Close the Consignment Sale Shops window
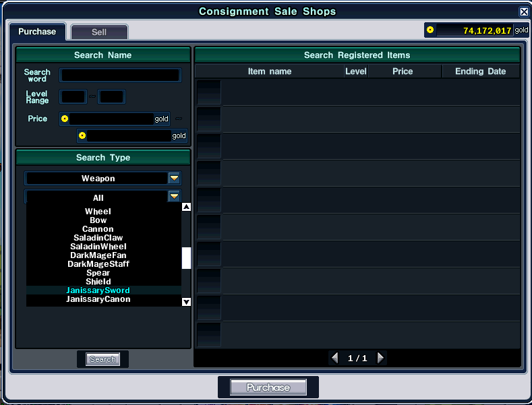This screenshot has height=405, width=532. click(x=524, y=12)
